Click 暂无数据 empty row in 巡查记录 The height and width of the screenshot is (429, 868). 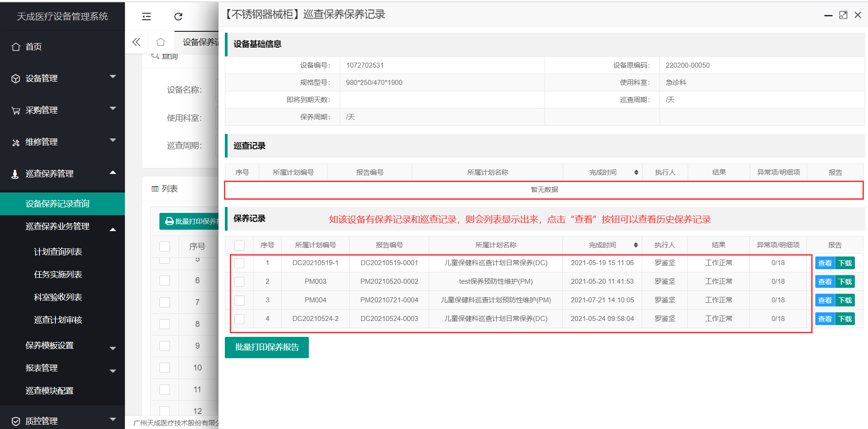pyautogui.click(x=544, y=190)
